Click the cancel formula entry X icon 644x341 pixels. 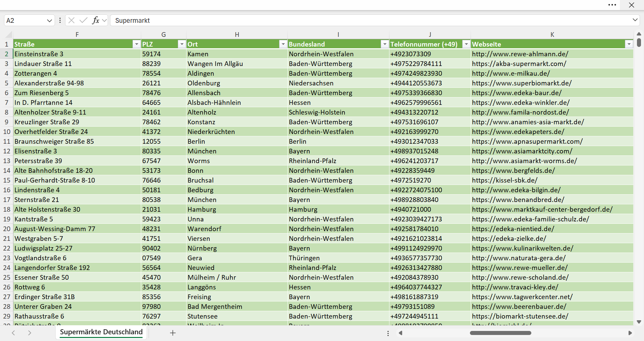click(x=71, y=20)
